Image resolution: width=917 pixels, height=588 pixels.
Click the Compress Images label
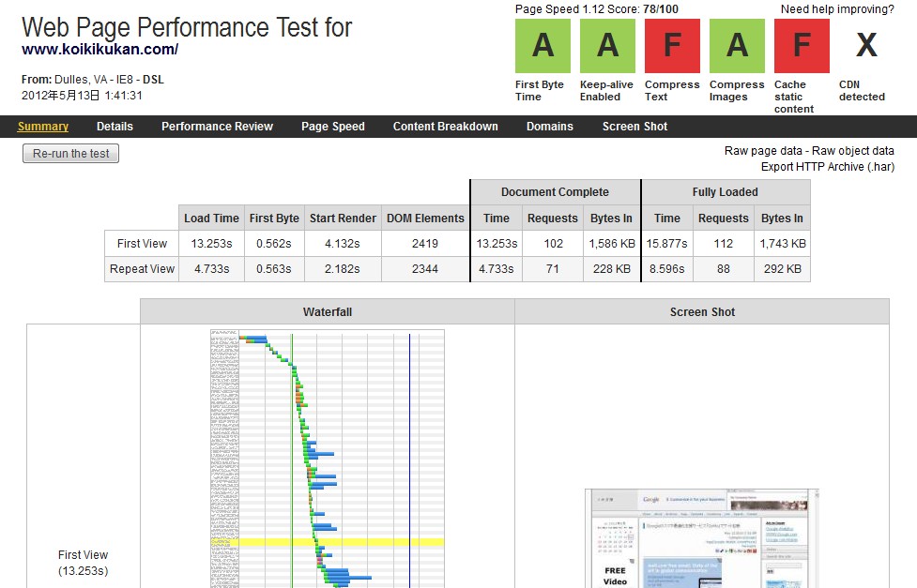(x=737, y=91)
